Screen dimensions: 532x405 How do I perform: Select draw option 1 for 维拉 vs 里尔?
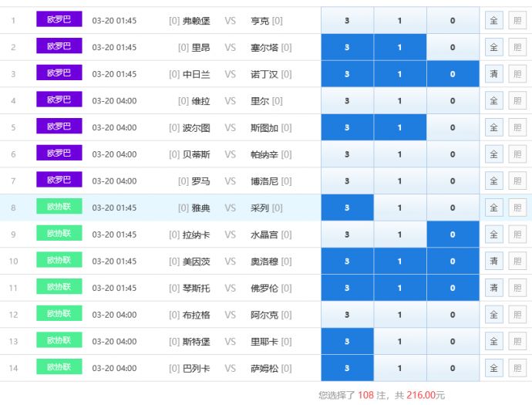(x=399, y=101)
